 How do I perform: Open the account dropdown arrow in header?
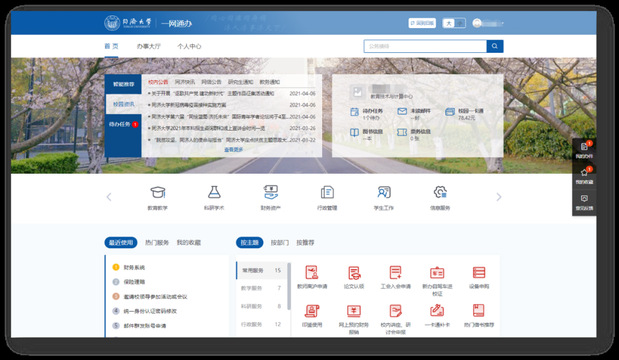click(502, 23)
